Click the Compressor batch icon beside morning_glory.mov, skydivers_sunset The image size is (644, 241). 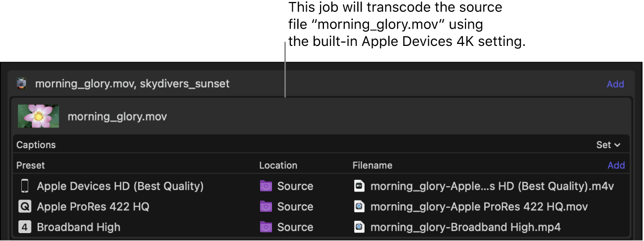[x=21, y=83]
